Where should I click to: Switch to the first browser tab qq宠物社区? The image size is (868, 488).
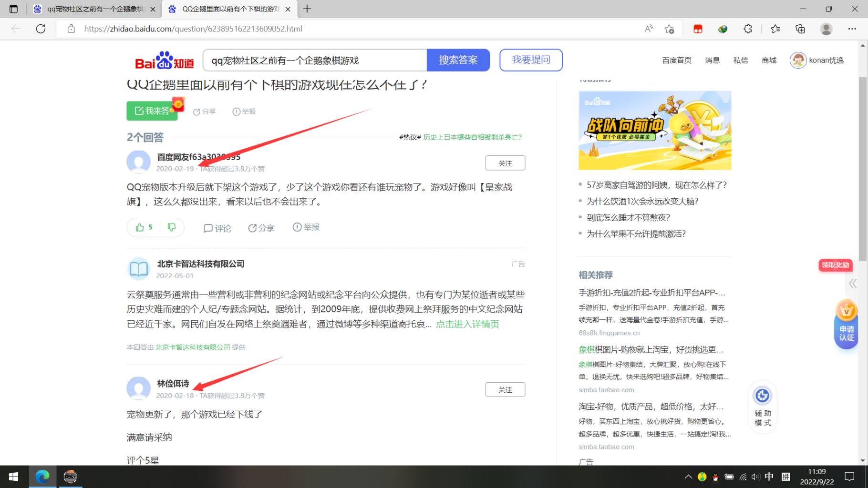coord(94,9)
